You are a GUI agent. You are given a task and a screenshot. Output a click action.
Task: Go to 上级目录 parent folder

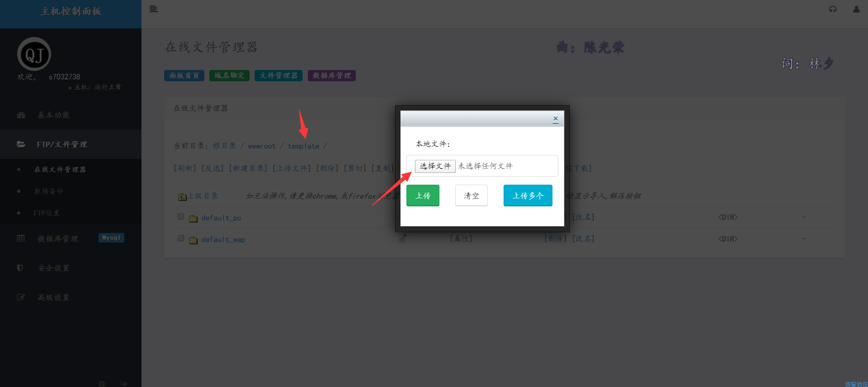click(203, 196)
